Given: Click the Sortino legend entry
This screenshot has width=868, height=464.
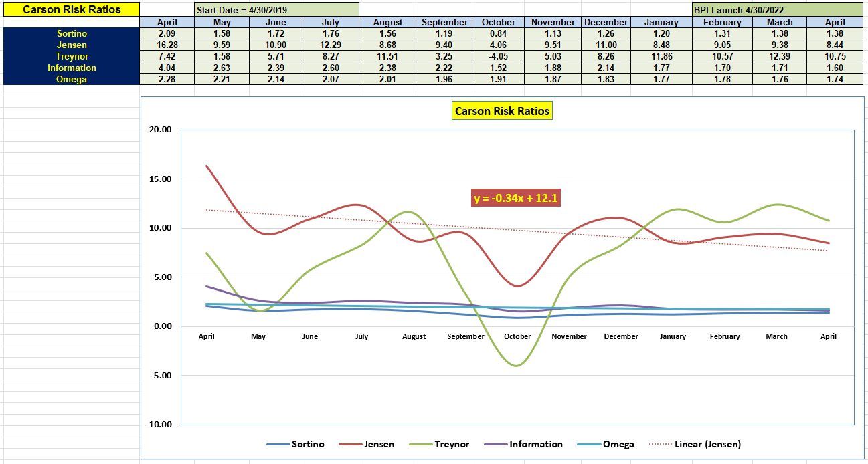Looking at the screenshot, I should point(295,444).
